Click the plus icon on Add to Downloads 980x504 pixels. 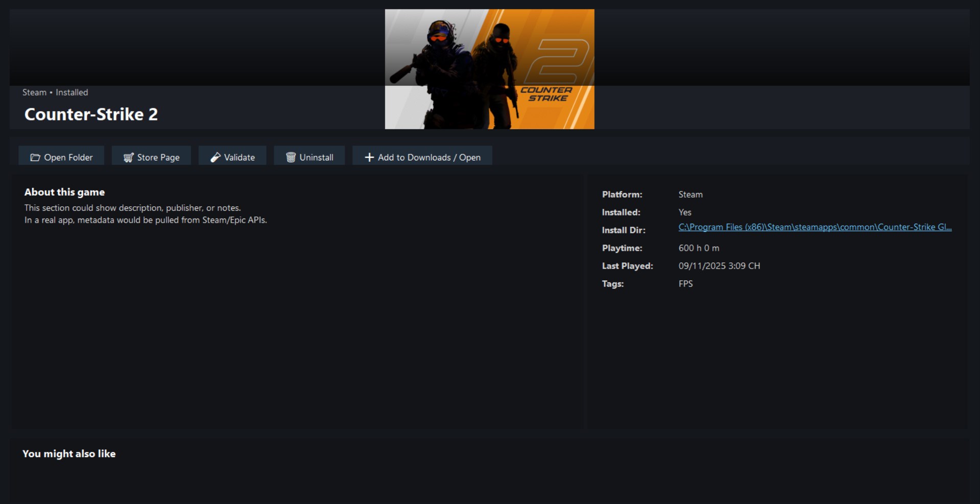pyautogui.click(x=369, y=157)
